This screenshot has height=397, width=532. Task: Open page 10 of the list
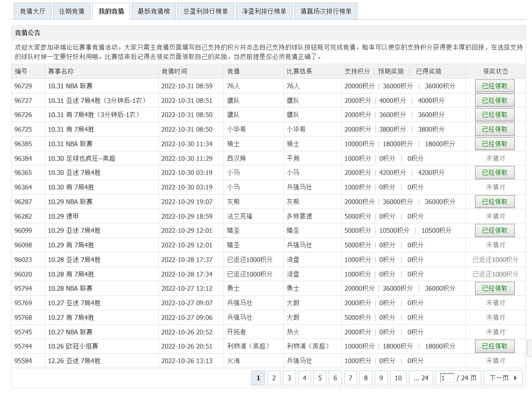tap(398, 378)
